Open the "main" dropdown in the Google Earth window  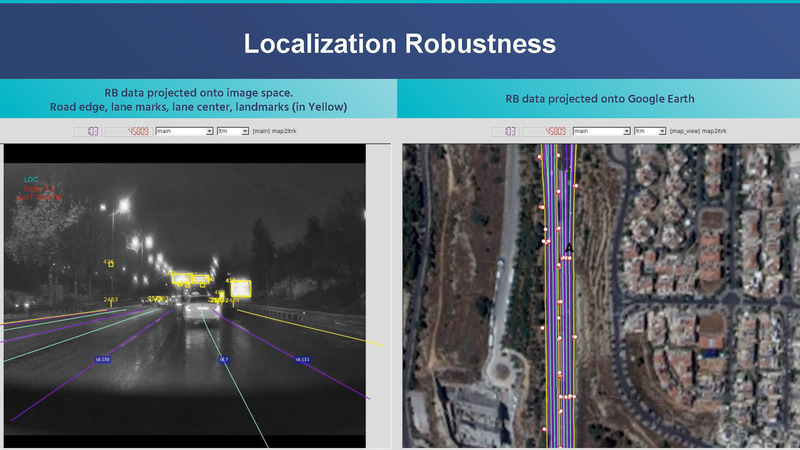602,131
